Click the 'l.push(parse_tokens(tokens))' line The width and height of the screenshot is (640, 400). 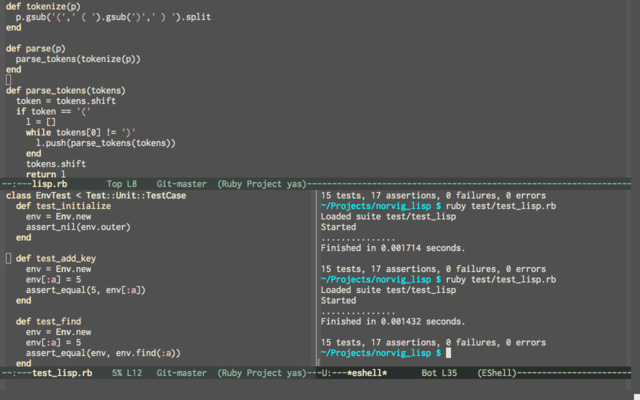tap(106, 143)
